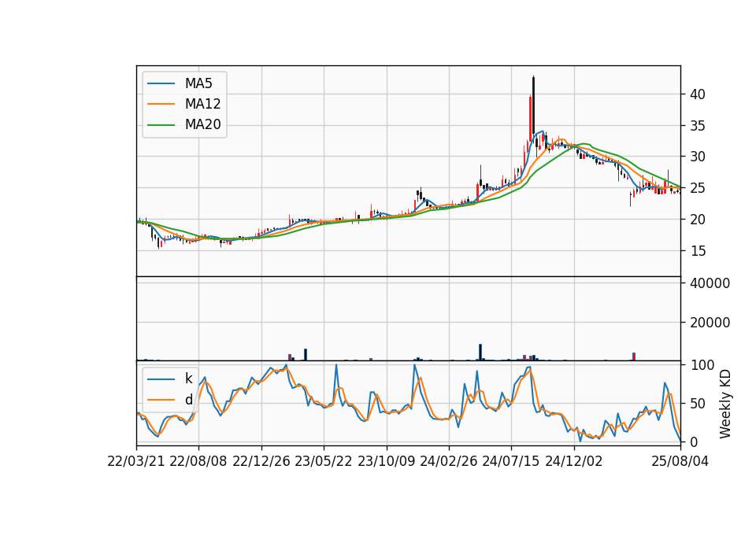This screenshot has width=756, height=543.
Task: Click the price axis value 30
Action: (x=697, y=157)
